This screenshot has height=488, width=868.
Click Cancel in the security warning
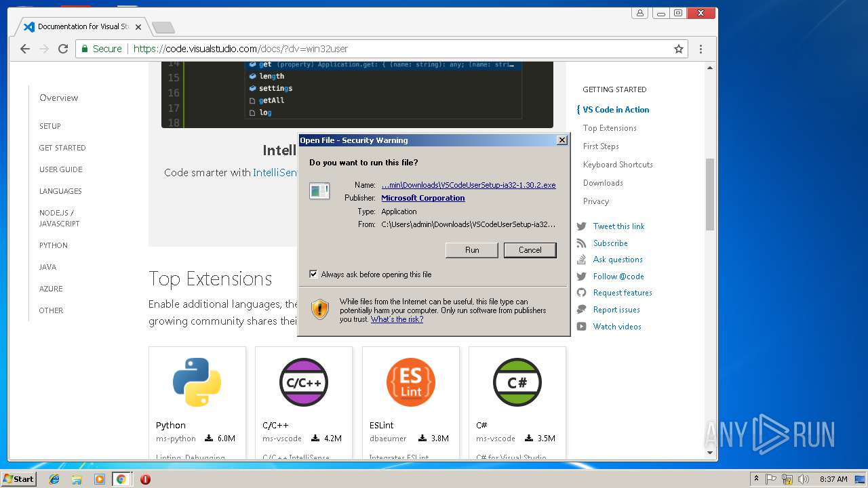(x=530, y=250)
